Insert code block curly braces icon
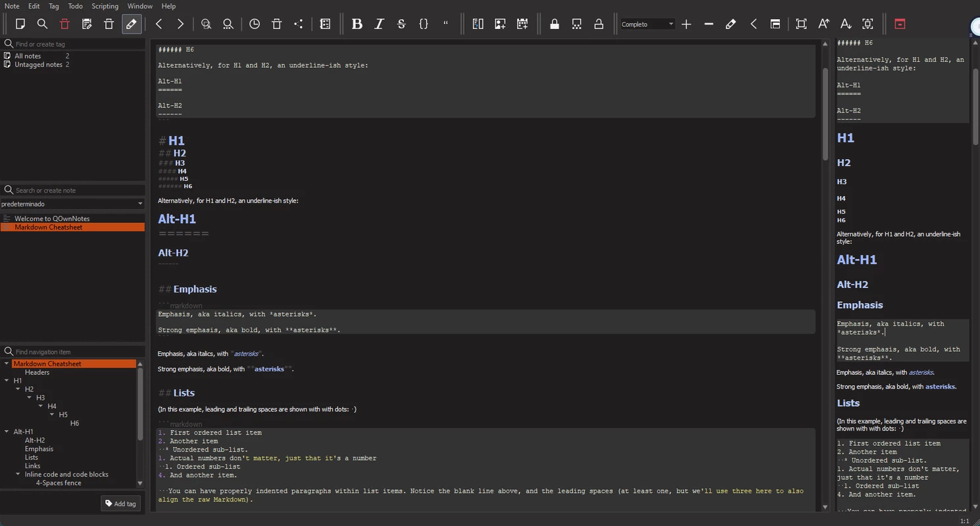 tap(424, 24)
